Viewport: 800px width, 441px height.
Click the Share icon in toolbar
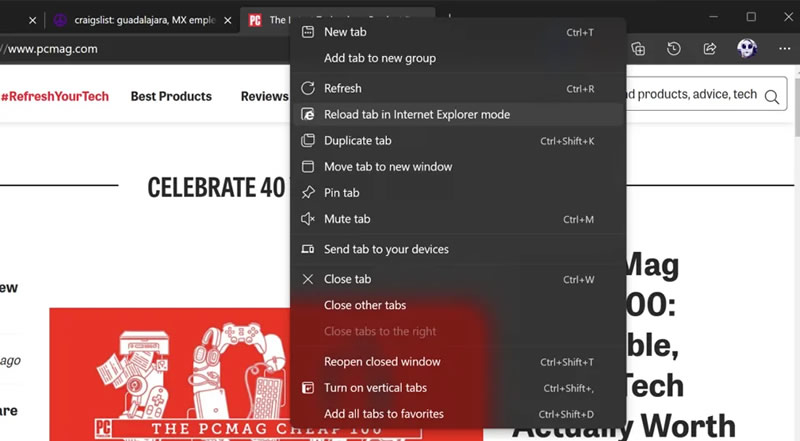710,48
